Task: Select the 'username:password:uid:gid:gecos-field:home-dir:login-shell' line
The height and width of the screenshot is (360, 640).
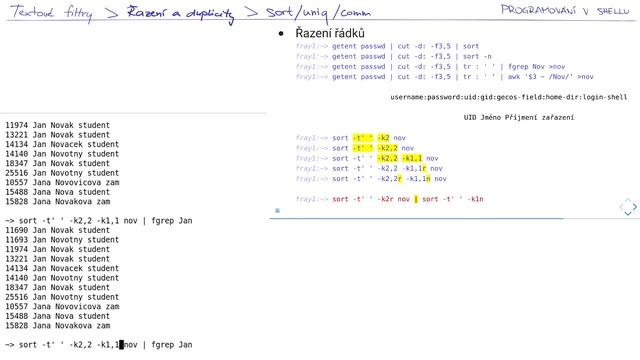Action: (509, 97)
